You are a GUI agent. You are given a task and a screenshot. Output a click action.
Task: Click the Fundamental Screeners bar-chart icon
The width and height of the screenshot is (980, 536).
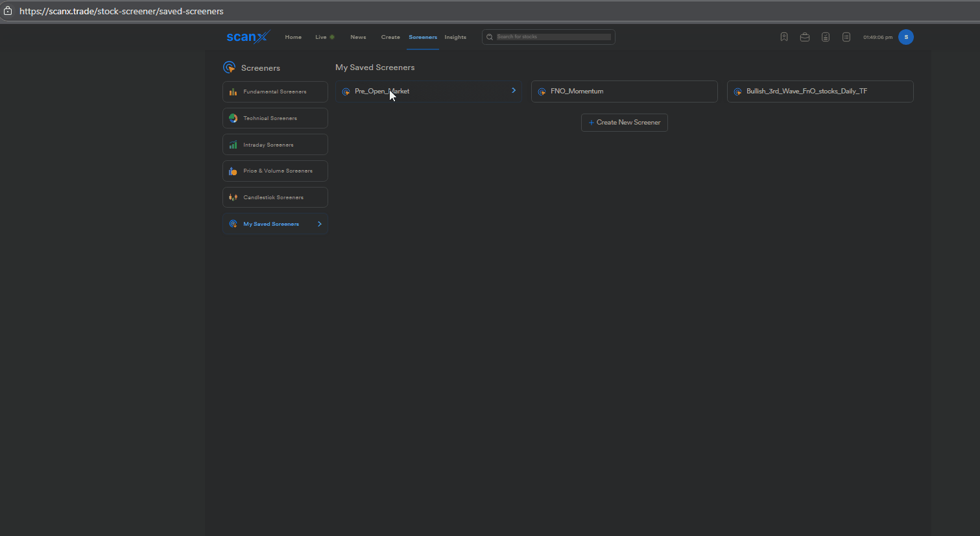point(233,92)
